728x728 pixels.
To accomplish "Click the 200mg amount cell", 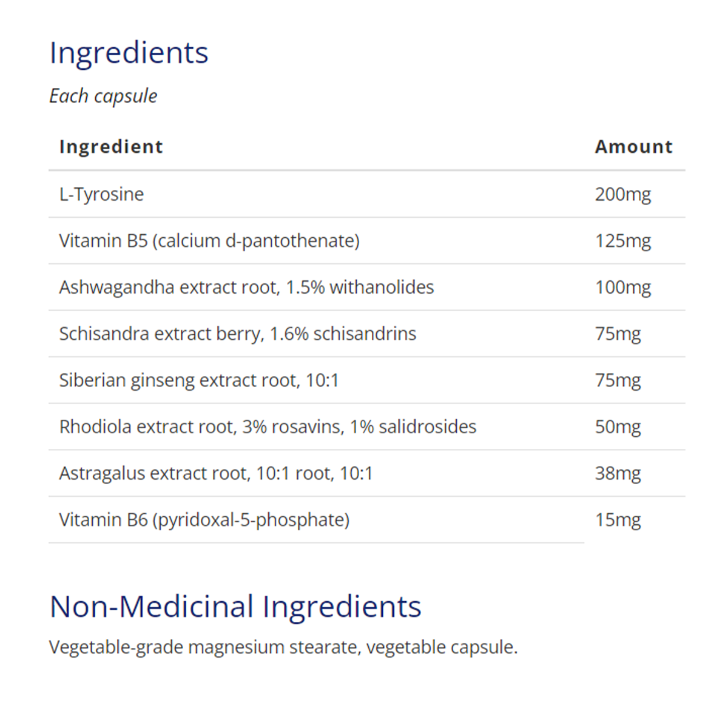I will 622,194.
